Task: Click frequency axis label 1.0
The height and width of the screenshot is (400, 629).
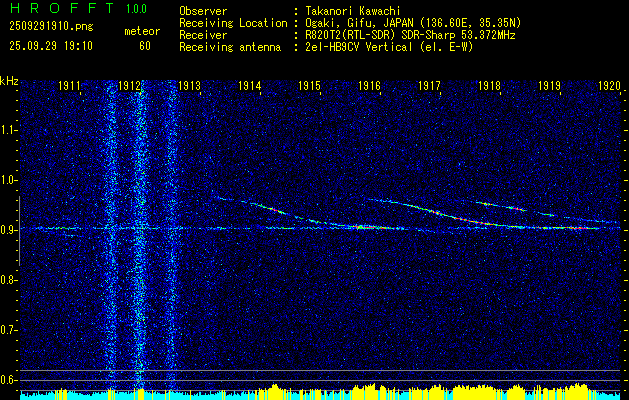Action: (9, 181)
